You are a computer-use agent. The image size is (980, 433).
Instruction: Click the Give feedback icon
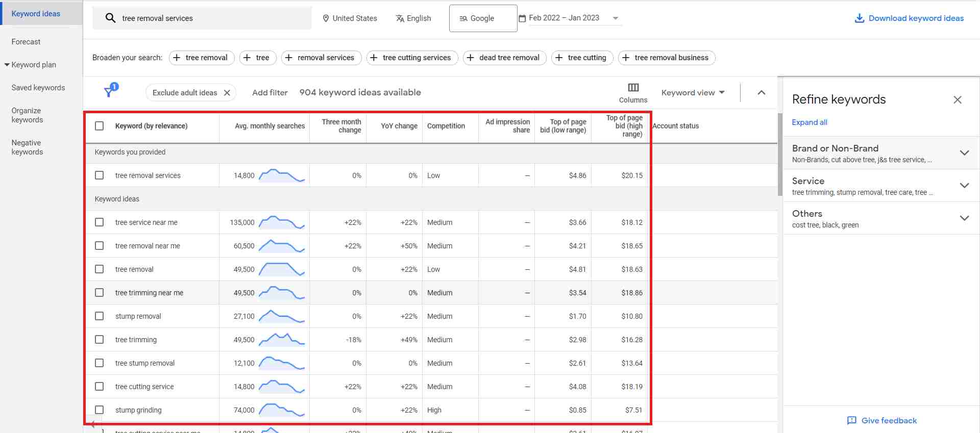coord(851,420)
